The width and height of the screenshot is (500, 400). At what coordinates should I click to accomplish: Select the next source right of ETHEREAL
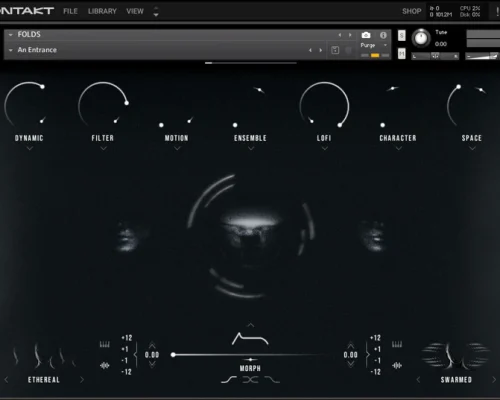82,380
